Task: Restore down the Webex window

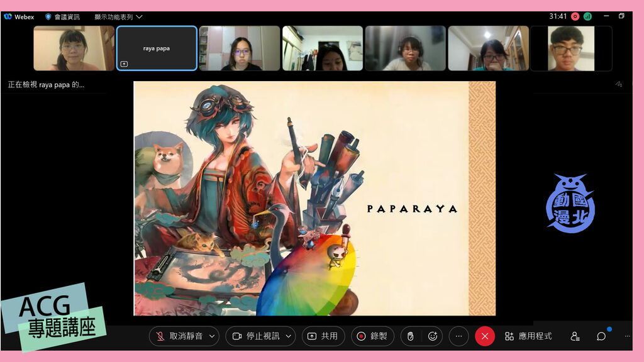Action: (621, 16)
